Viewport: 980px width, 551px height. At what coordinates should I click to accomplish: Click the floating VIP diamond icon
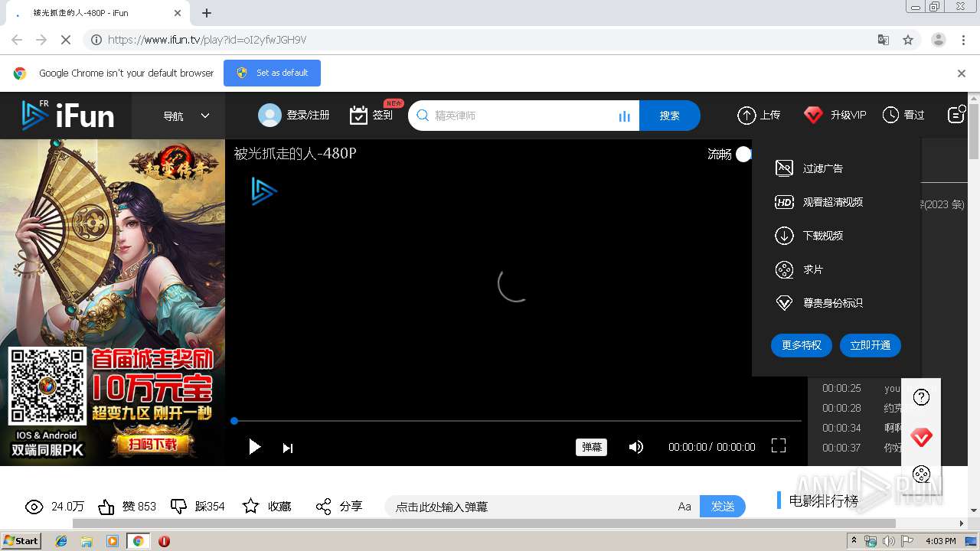[x=922, y=438]
